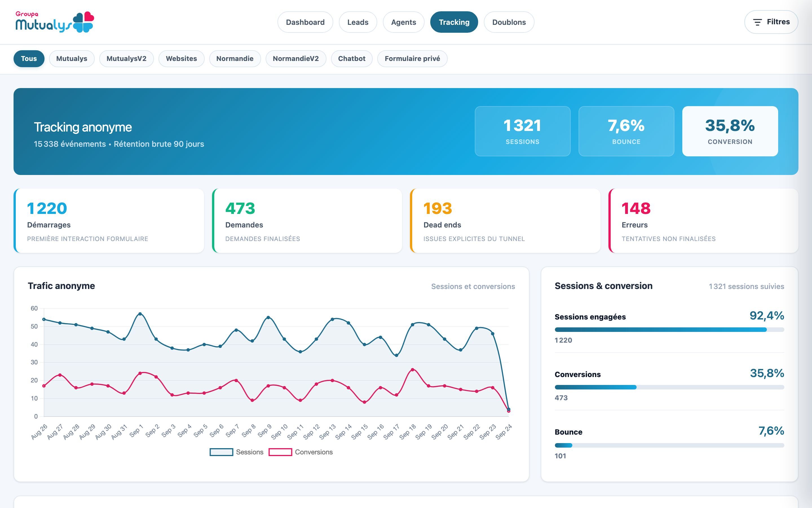
Task: Toggle Sessions series in chart legend
Action: pos(237,452)
